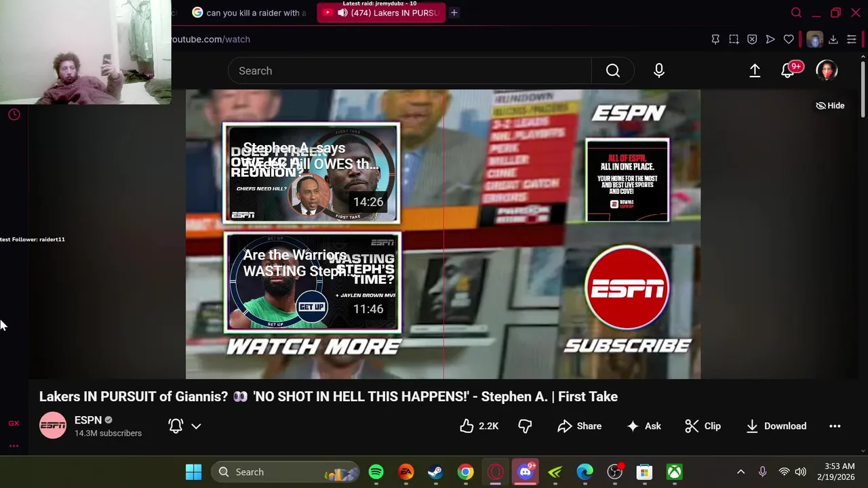Click the address bar URL
The width and height of the screenshot is (868, 488).
pyautogui.click(x=210, y=39)
